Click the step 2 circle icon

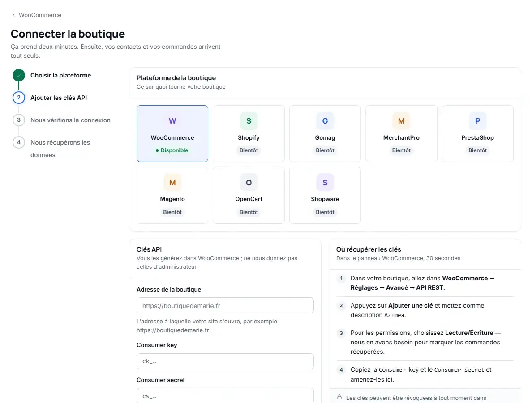(x=19, y=98)
